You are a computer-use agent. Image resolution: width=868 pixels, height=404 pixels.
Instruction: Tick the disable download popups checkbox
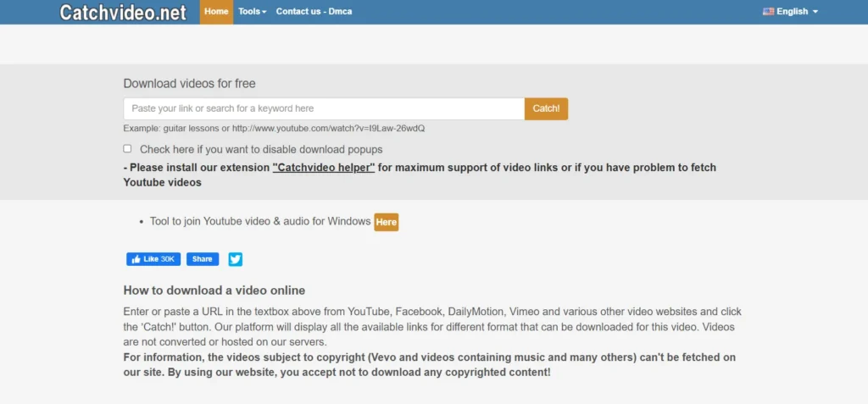[127, 149]
